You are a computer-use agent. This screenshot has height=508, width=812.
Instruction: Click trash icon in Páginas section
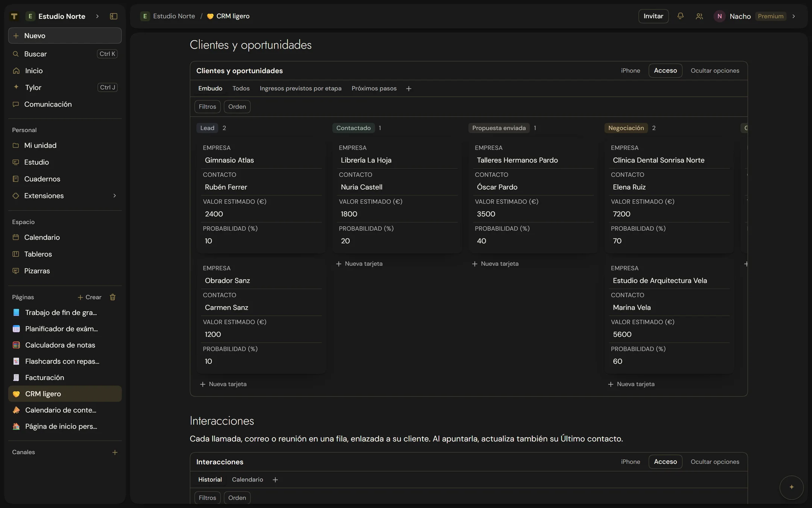(x=112, y=297)
